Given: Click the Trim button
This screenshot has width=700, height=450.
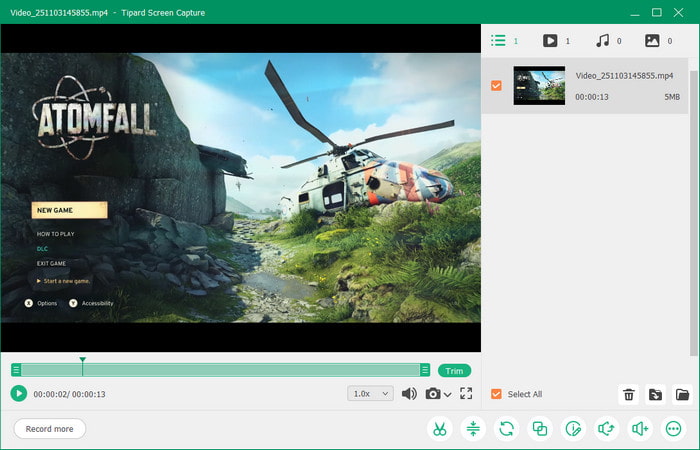Looking at the screenshot, I should [454, 371].
